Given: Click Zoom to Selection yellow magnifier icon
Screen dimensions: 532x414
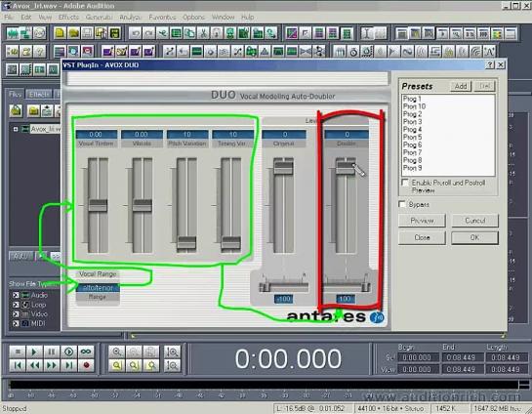Looking at the screenshot, I should pyautogui.click(x=117, y=365).
